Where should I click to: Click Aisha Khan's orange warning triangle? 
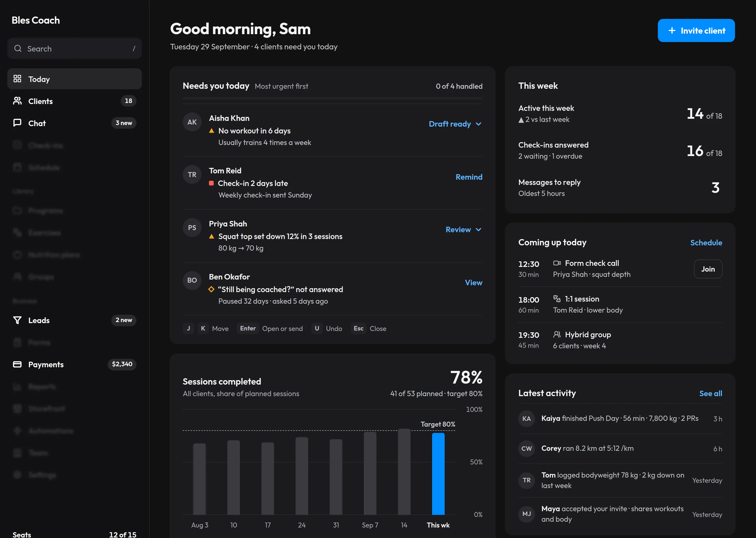click(x=212, y=131)
